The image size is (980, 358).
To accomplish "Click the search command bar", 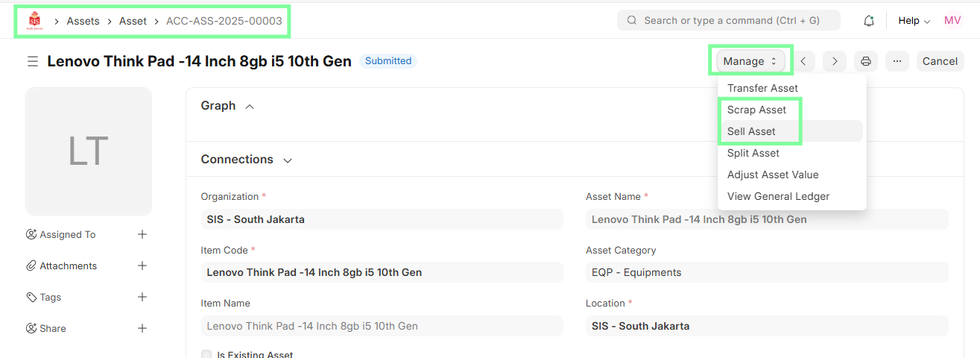I will (728, 20).
